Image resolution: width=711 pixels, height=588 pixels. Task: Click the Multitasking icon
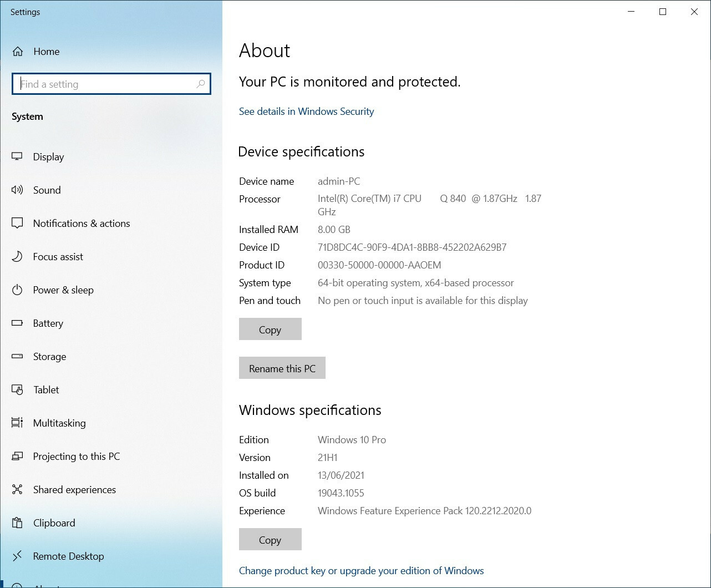coord(17,423)
